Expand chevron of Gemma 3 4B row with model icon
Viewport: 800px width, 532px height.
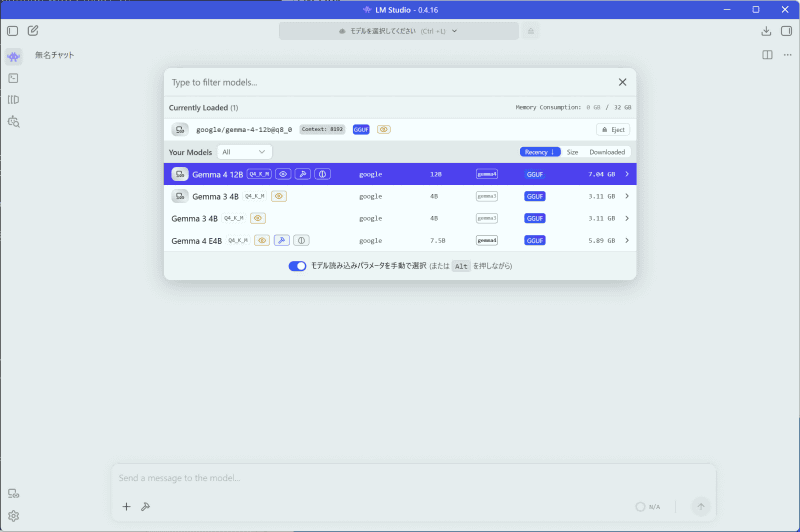(x=627, y=196)
